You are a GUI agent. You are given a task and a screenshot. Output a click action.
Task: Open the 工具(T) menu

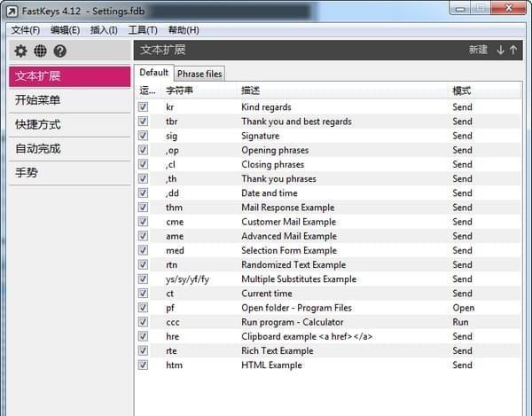pyautogui.click(x=143, y=30)
